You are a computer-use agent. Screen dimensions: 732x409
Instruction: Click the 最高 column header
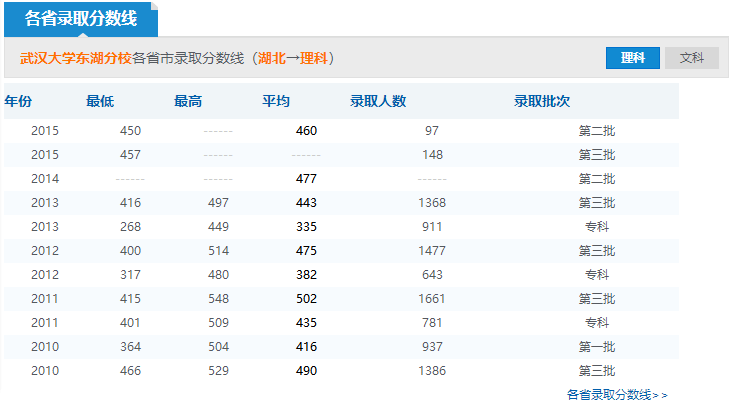tap(188, 101)
